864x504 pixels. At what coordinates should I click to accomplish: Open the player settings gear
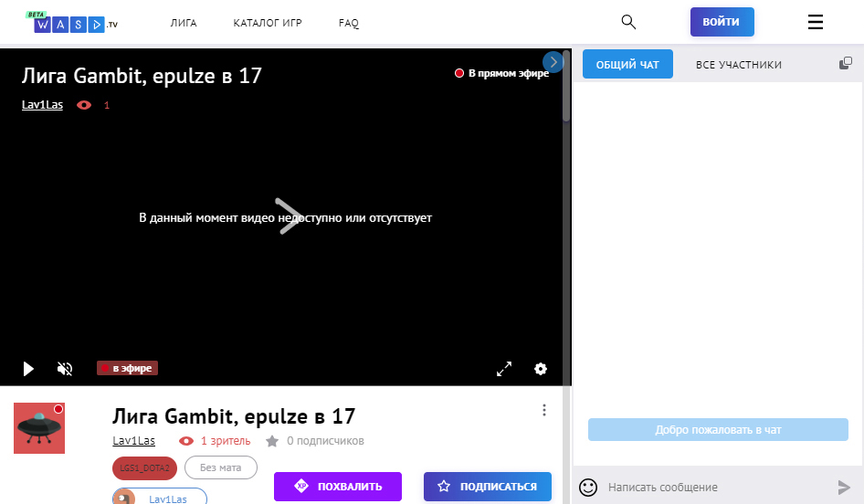pos(541,369)
